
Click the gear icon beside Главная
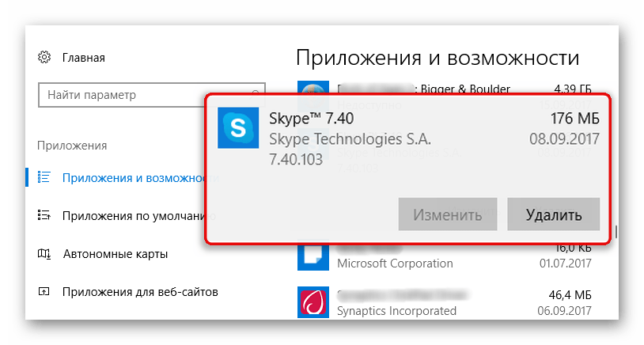click(44, 58)
